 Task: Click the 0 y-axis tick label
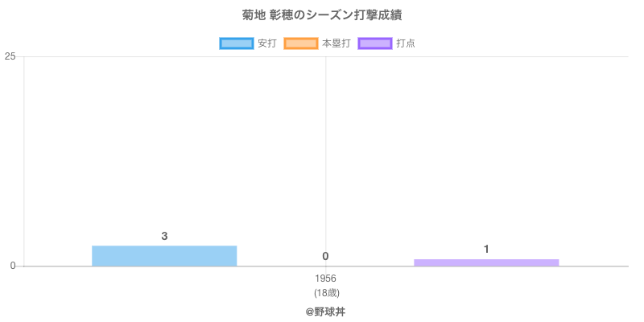point(13,266)
